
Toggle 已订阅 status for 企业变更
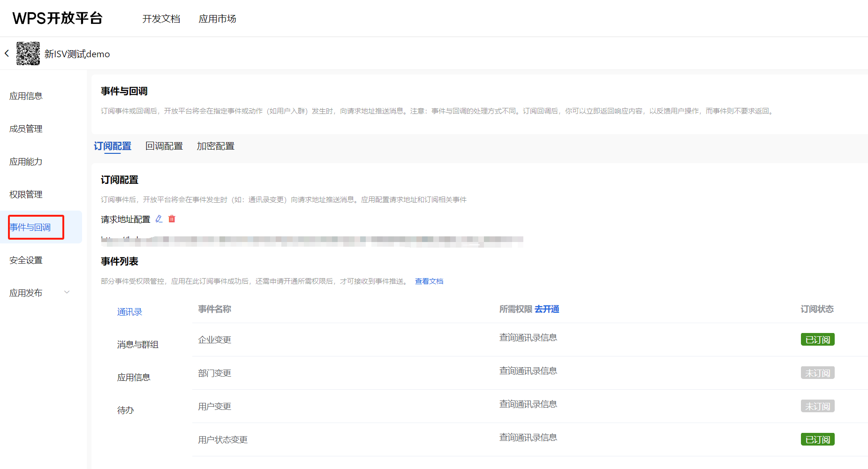click(817, 340)
